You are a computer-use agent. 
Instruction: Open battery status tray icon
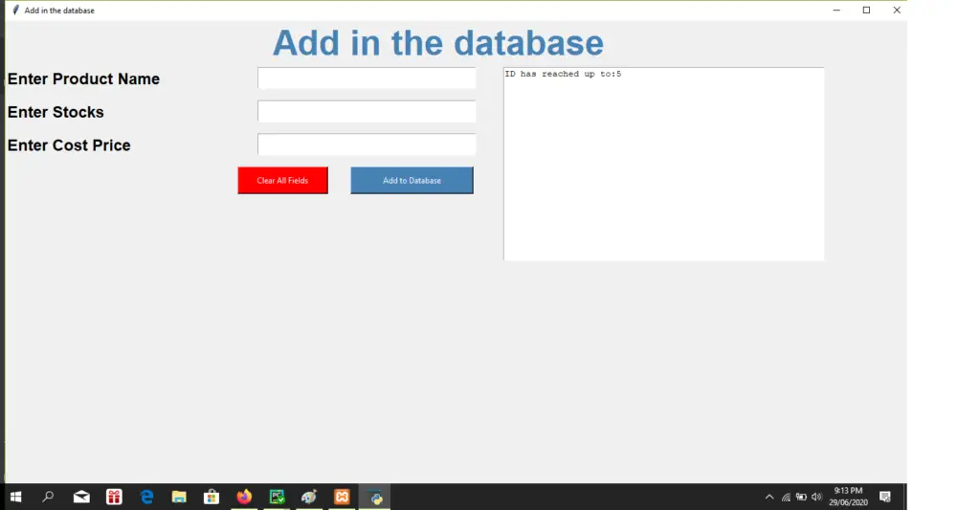[x=801, y=497]
